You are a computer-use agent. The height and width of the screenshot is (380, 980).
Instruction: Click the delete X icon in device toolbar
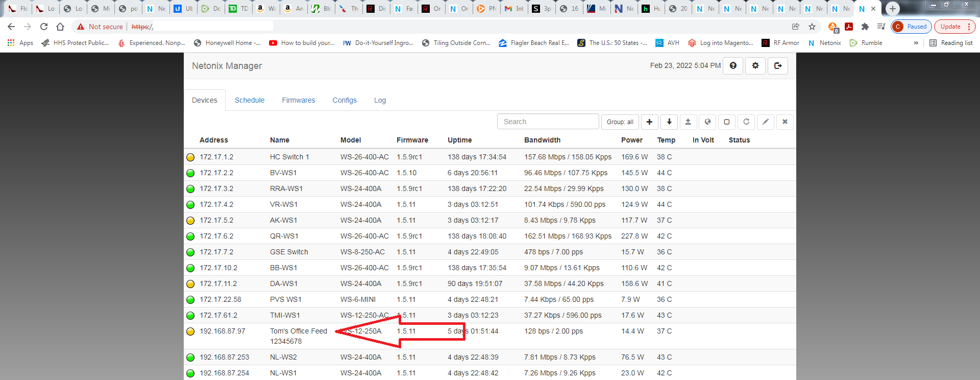point(785,122)
